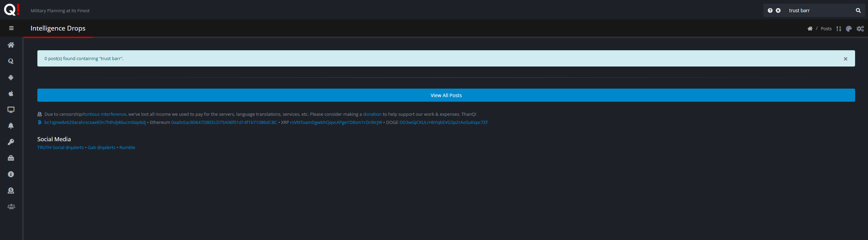Click the Military Planning at its Finest tagline
Viewport: 868px width, 240px height.
click(x=60, y=11)
